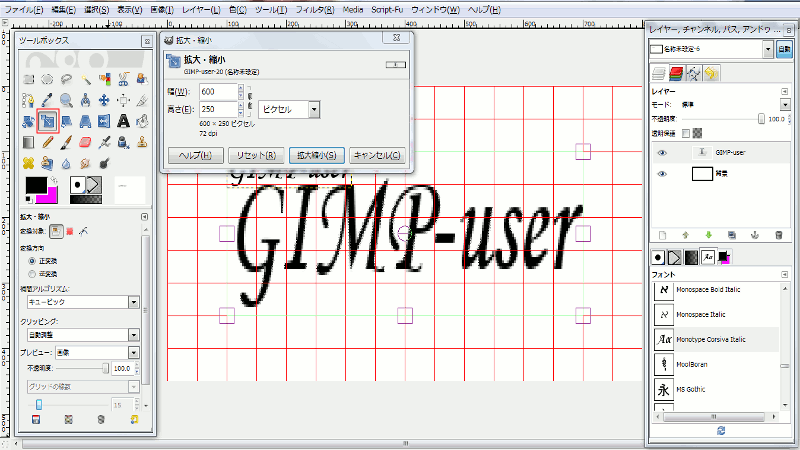Toggle the width-height chain link
Image resolution: width=800 pixels, height=450 pixels.
[250, 100]
